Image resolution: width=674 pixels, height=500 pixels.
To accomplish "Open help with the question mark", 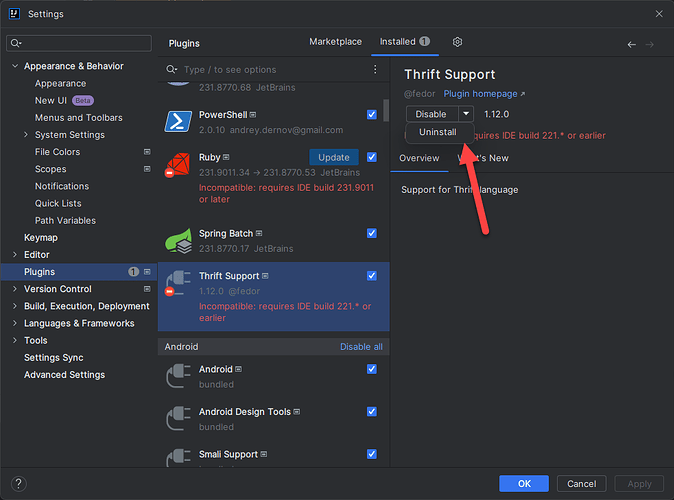I will [18, 484].
